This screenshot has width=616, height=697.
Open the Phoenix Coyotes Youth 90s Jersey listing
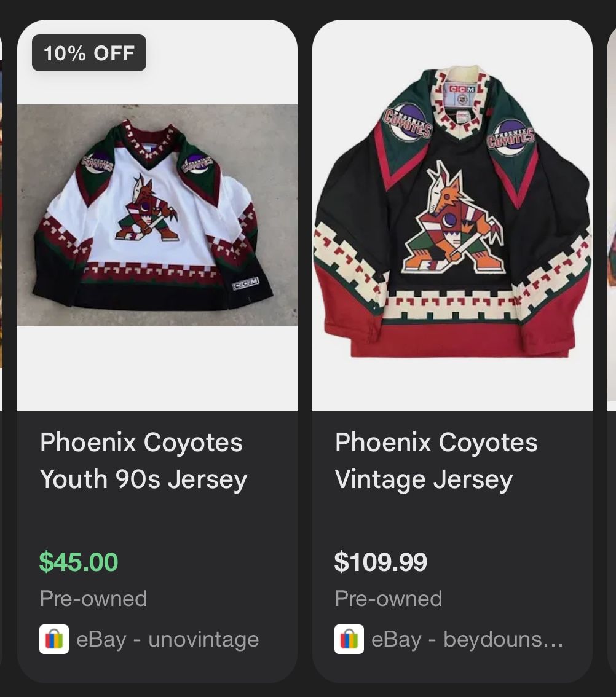click(143, 460)
